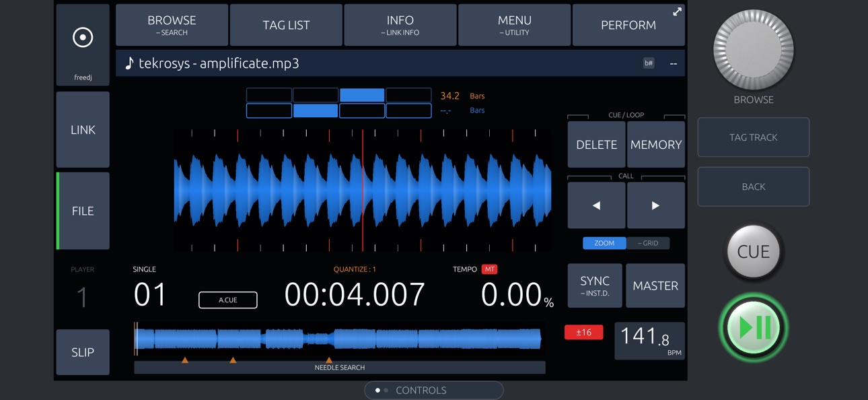Screen dimensions: 868x400
Task: Click the QUANTIZE : 1 label
Action: click(x=355, y=269)
